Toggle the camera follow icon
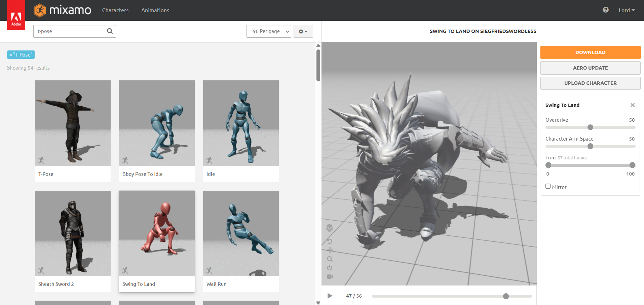The image size is (644, 305). point(330,276)
